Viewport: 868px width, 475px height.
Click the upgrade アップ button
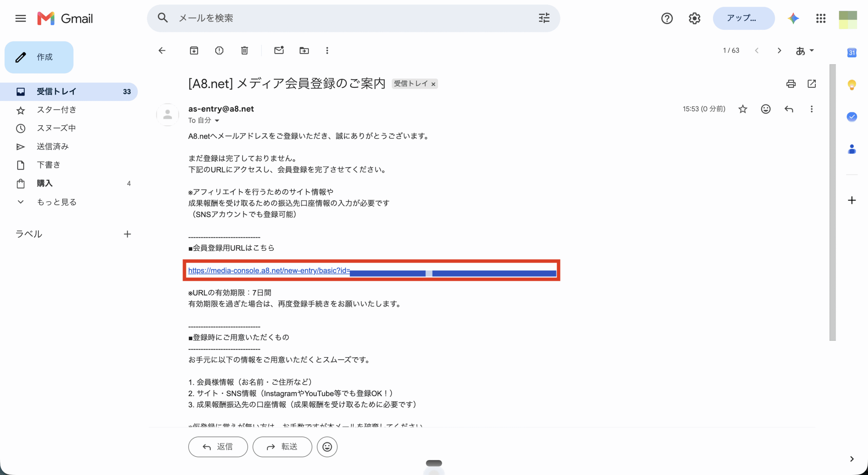pos(744,18)
